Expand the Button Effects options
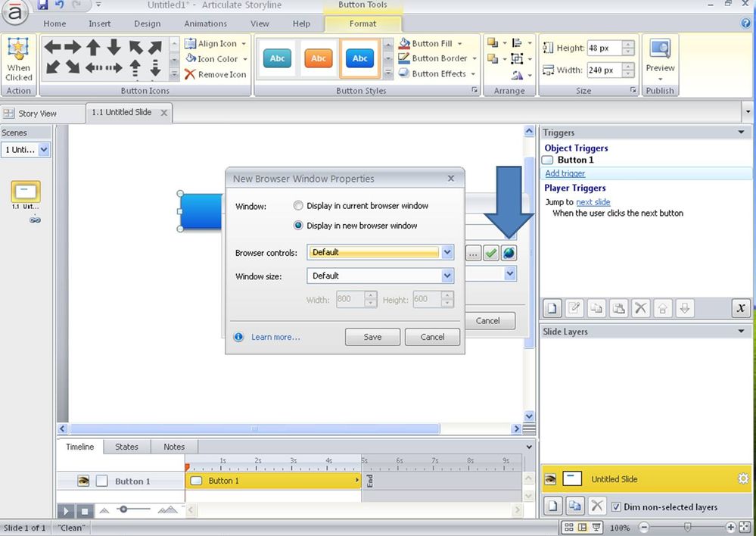The width and height of the screenshot is (756, 536). [473, 74]
